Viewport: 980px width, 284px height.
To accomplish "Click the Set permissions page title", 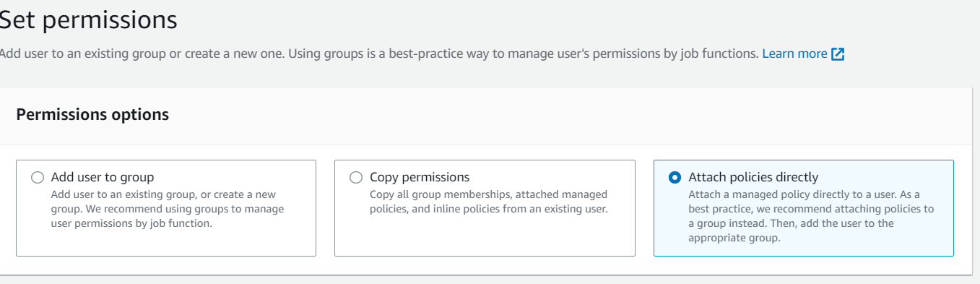I will [x=88, y=20].
